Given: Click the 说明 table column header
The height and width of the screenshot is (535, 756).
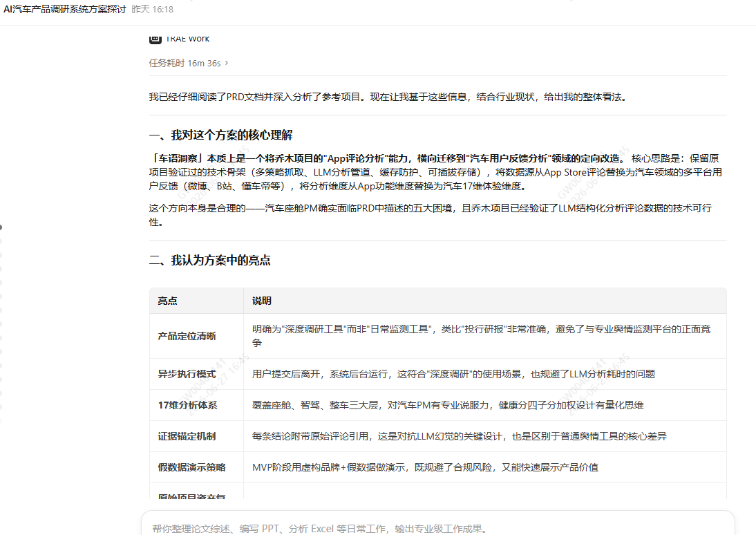Looking at the screenshot, I should (x=485, y=301).
